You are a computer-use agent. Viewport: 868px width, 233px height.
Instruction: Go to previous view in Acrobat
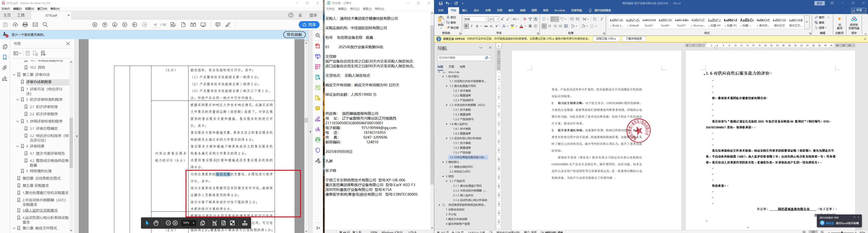tap(135, 25)
